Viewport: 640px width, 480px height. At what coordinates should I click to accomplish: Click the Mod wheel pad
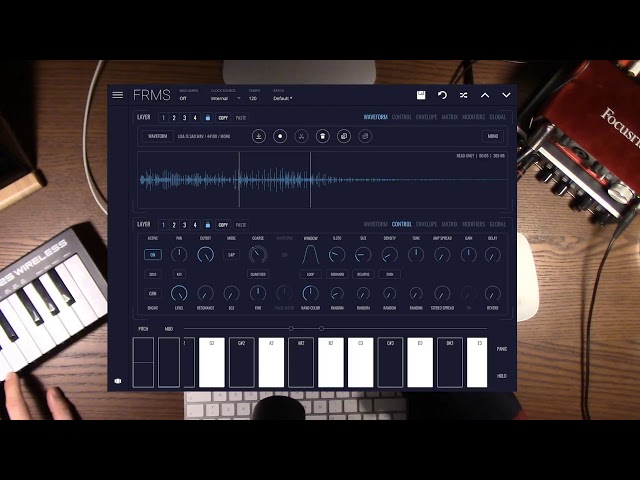(x=169, y=362)
